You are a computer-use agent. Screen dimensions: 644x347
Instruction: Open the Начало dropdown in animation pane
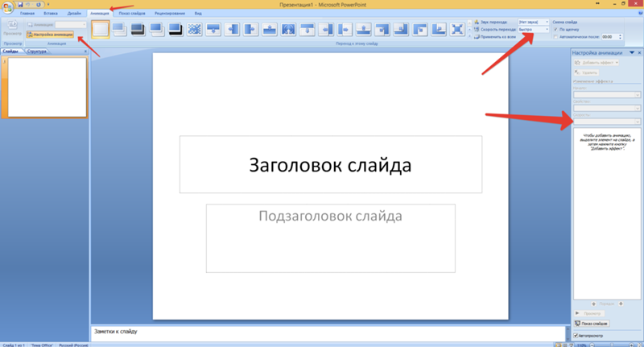point(607,95)
